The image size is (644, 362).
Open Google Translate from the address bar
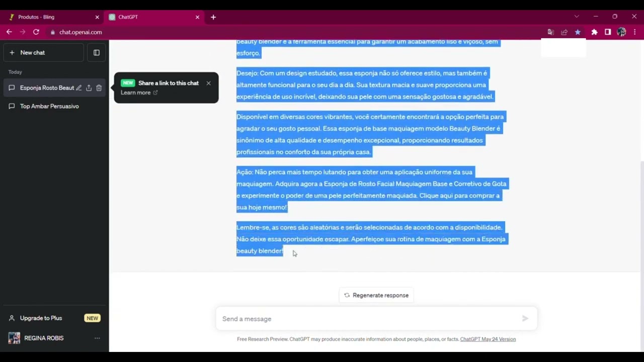click(x=550, y=32)
